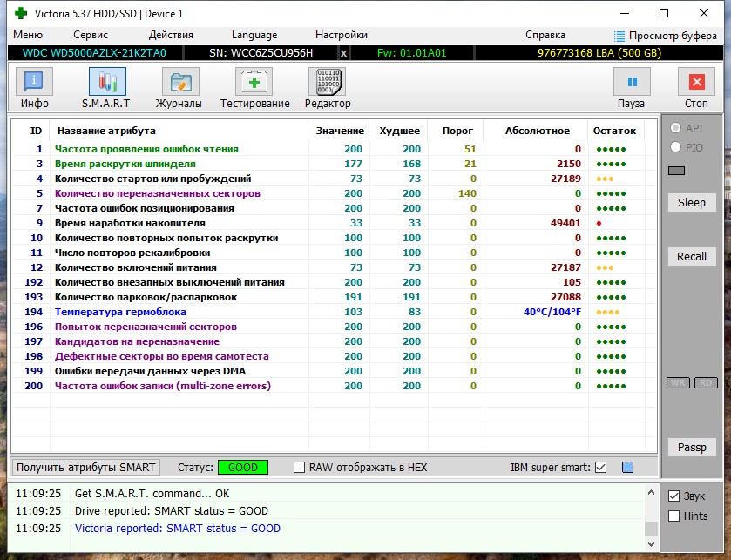This screenshot has height=560, width=731.
Task: Click the Абсолютное column header
Action: coord(537,131)
